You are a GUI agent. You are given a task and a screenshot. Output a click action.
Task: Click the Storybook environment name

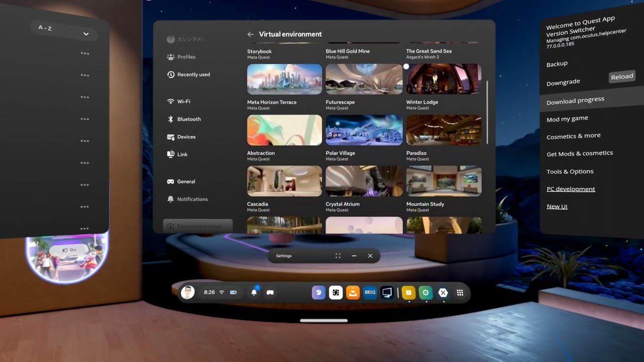tap(259, 51)
